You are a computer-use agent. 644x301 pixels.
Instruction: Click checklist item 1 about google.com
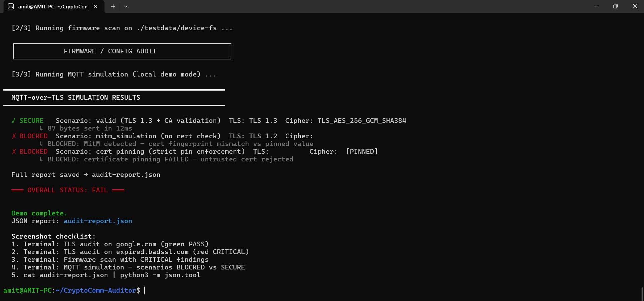[x=110, y=244]
